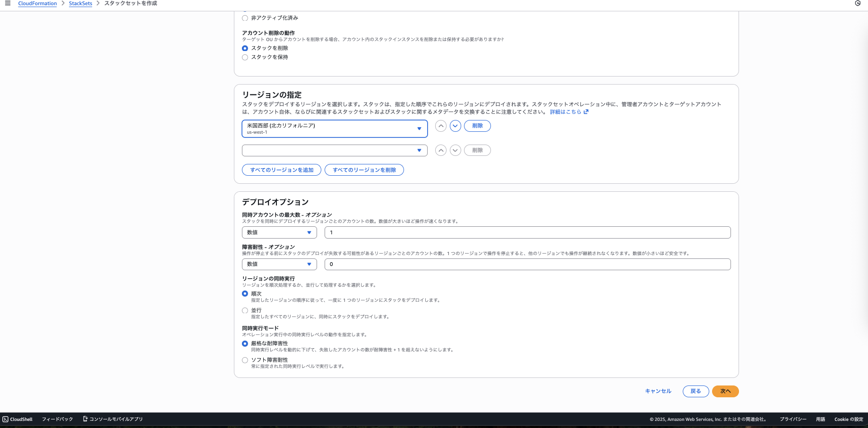Click the 次へ button
Screen dimensions: 868x428
[x=725, y=391]
